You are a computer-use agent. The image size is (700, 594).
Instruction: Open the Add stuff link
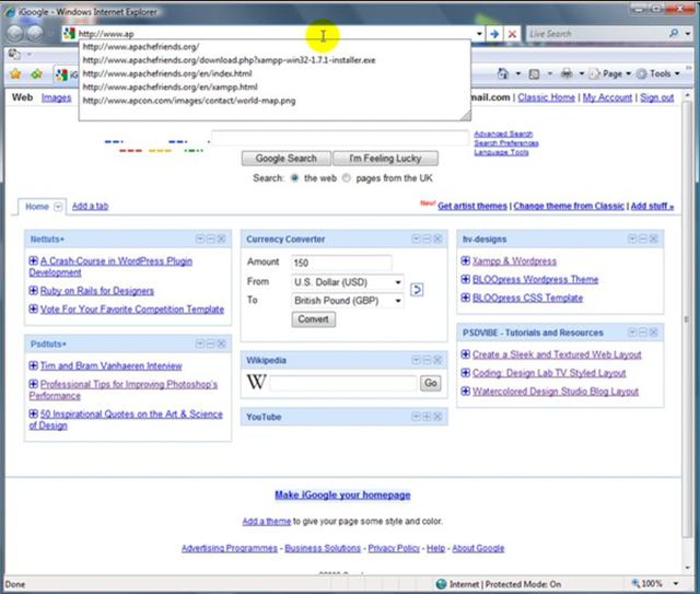[x=652, y=206]
